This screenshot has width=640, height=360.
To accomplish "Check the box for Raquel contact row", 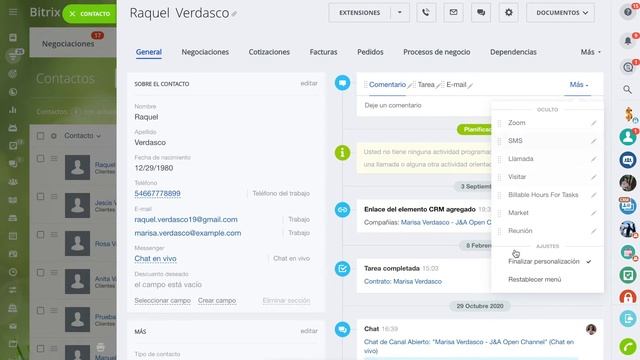I will click(x=40, y=158).
